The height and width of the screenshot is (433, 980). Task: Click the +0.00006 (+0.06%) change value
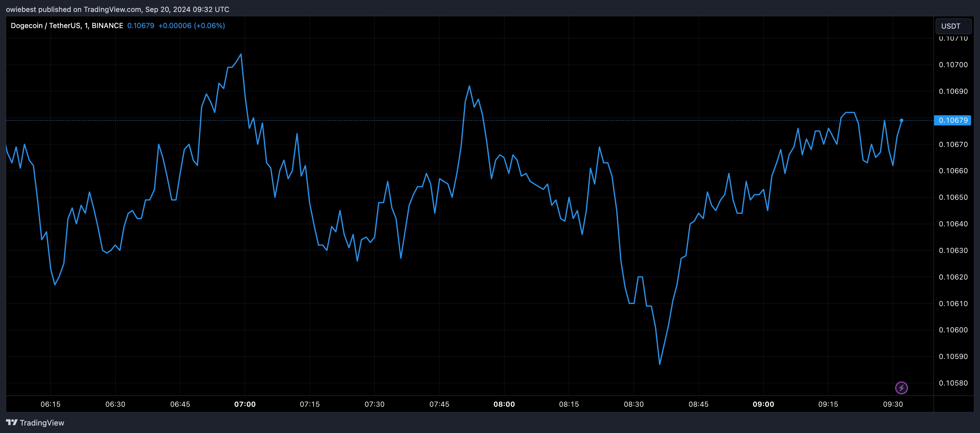coord(191,25)
